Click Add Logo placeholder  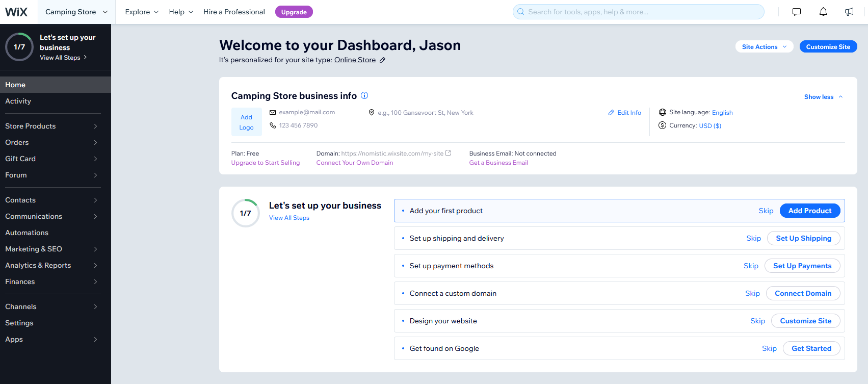click(246, 122)
